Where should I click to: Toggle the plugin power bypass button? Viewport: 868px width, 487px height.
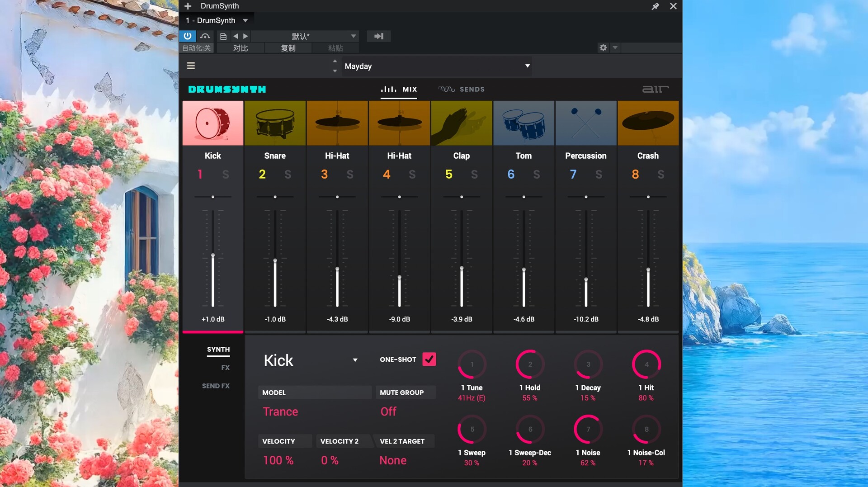pos(188,36)
